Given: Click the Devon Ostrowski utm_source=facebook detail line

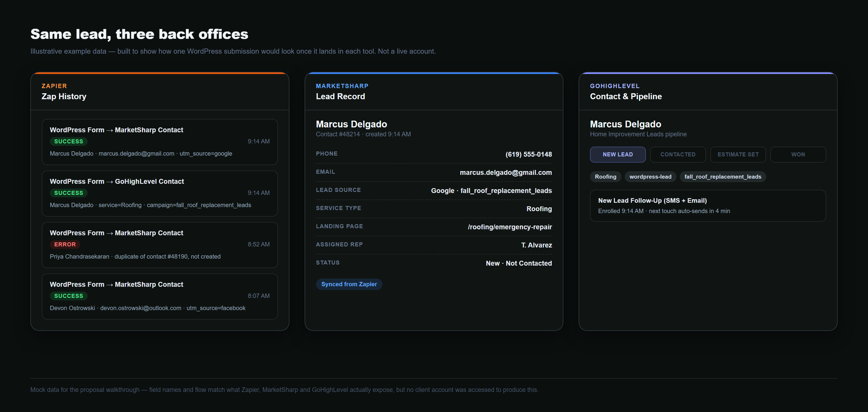Looking at the screenshot, I should tap(148, 308).
